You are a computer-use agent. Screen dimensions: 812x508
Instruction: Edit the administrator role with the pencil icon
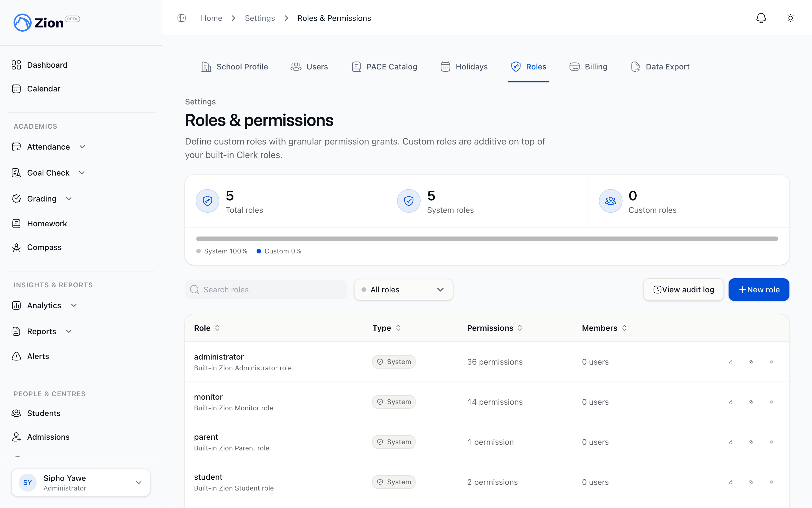point(731,362)
